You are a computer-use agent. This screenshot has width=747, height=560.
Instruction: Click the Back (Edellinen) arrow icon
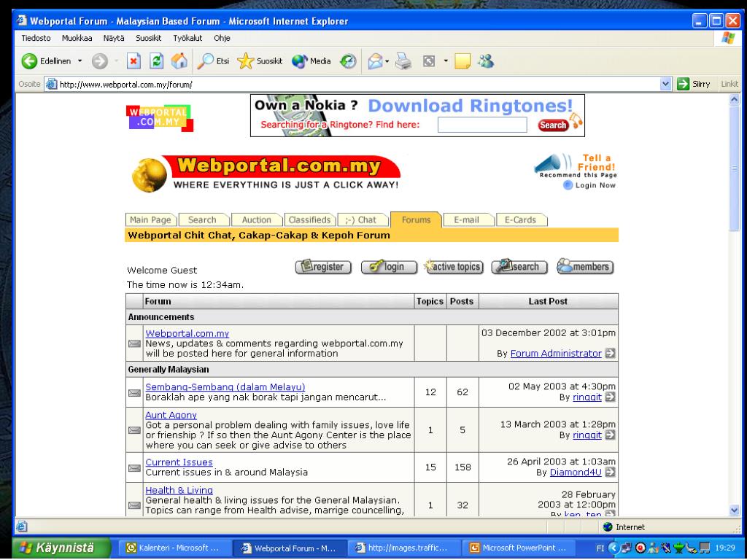tap(29, 61)
